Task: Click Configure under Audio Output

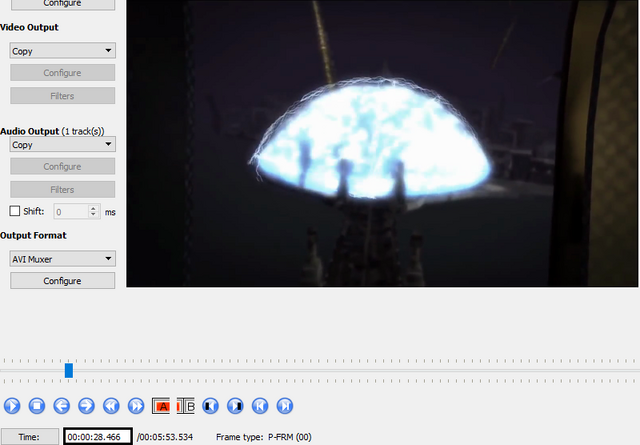Action: [62, 167]
